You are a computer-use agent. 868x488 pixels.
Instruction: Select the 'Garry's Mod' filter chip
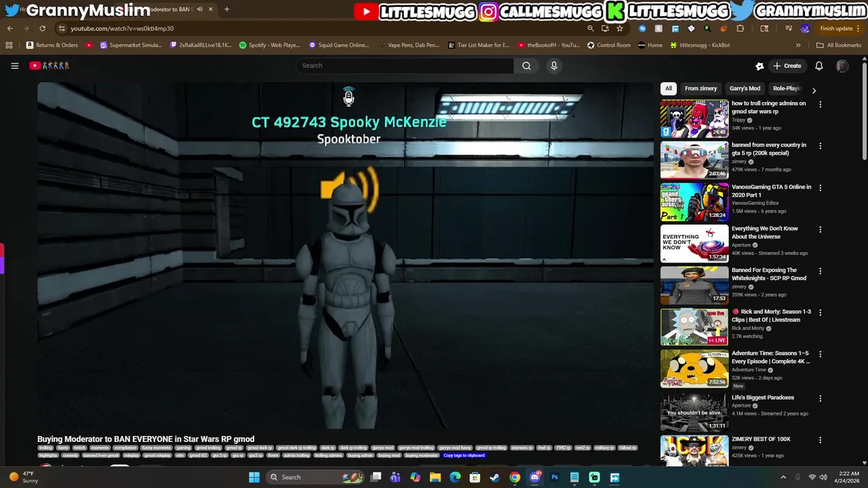pos(745,88)
